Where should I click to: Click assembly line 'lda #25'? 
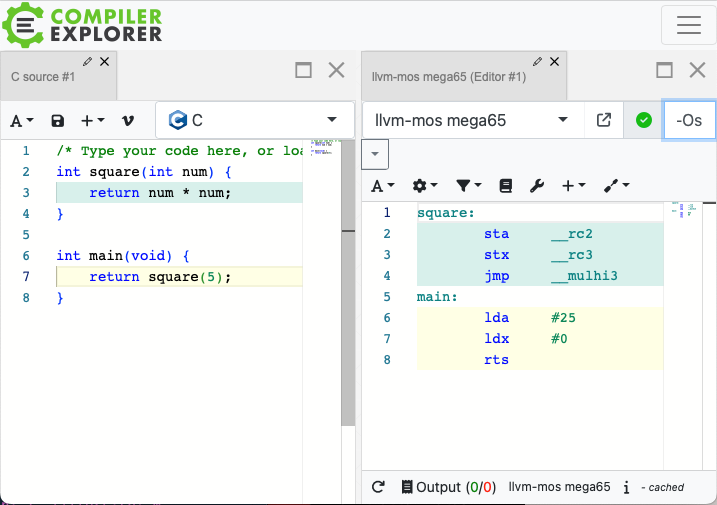(530, 318)
